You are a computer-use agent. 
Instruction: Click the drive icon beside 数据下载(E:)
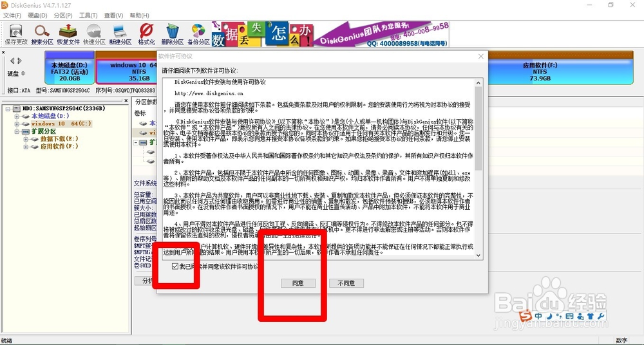tap(35, 139)
